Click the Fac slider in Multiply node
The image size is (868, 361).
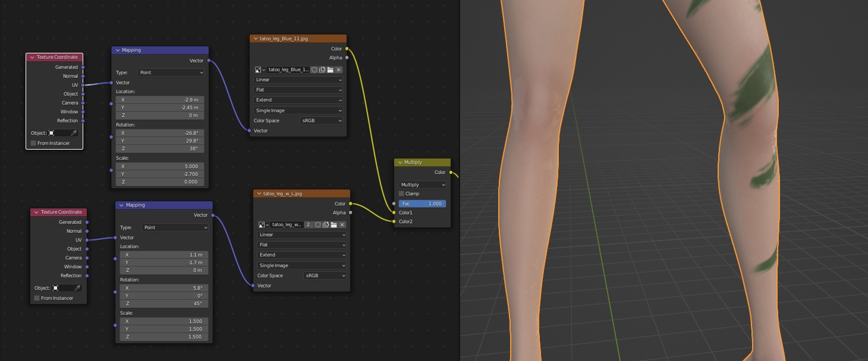[422, 204]
